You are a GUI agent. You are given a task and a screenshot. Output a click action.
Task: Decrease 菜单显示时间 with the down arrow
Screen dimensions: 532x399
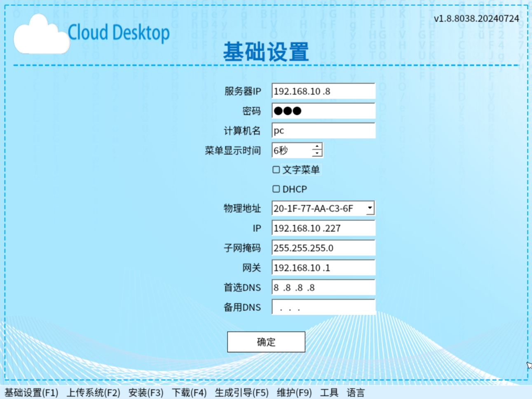(317, 153)
